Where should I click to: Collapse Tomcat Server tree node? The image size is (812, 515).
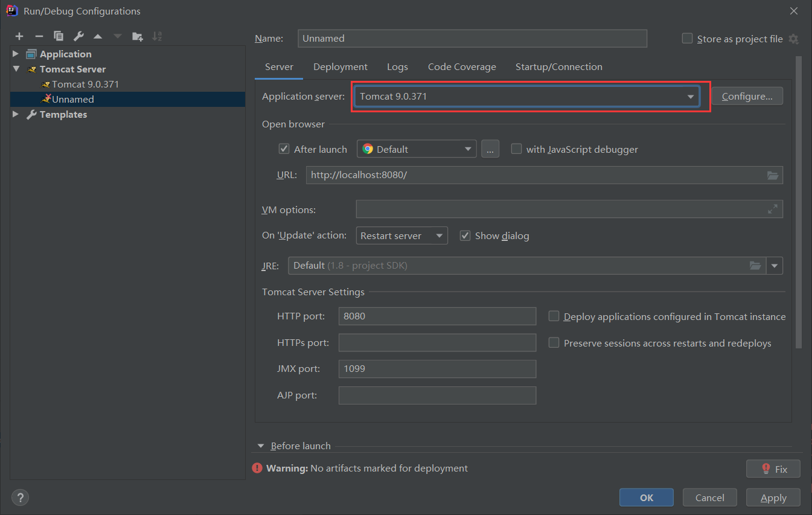coord(16,69)
